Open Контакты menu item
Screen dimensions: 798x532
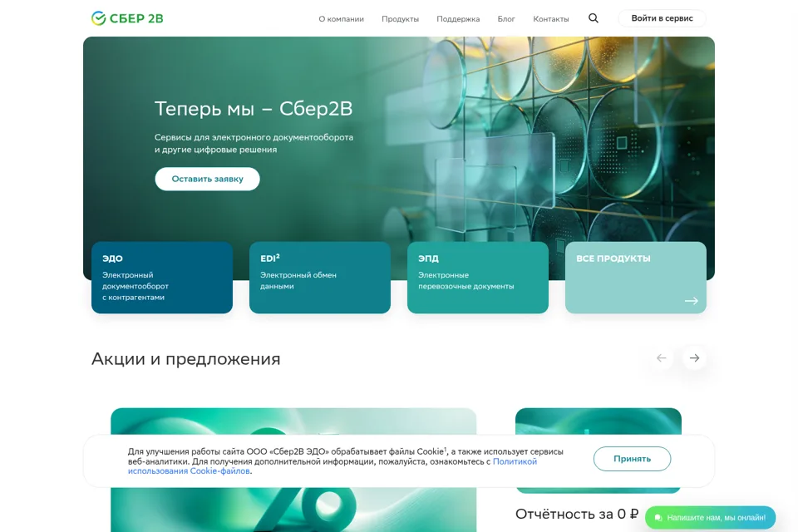point(550,19)
